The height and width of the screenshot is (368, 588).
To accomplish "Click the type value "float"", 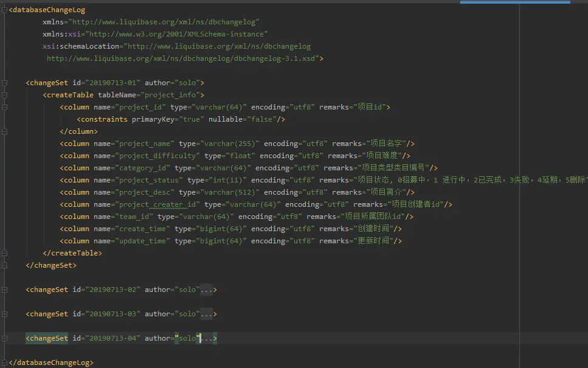I will point(240,156).
